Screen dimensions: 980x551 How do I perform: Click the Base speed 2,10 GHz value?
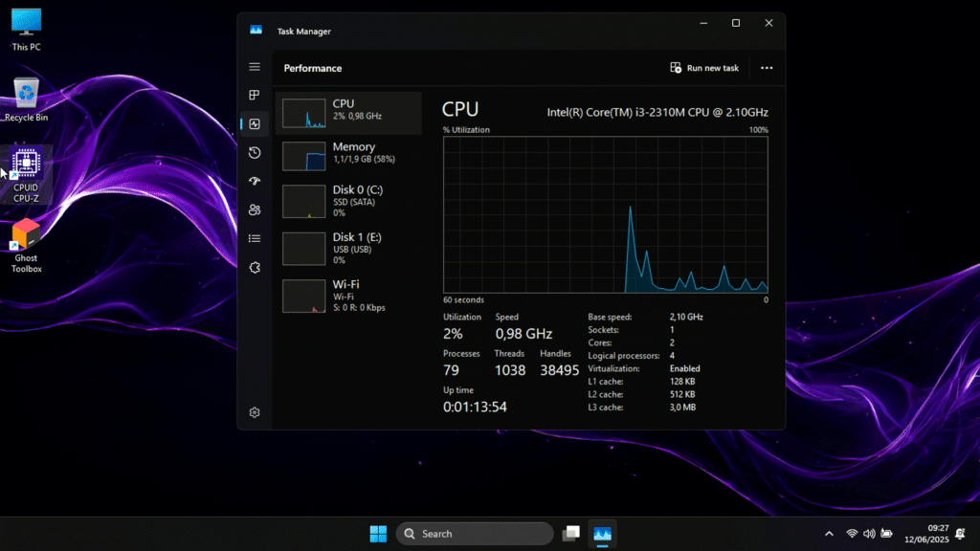(686, 317)
